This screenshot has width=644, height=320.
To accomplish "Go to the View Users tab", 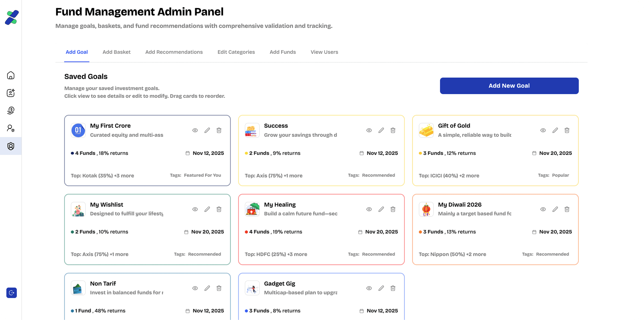I will 324,52.
